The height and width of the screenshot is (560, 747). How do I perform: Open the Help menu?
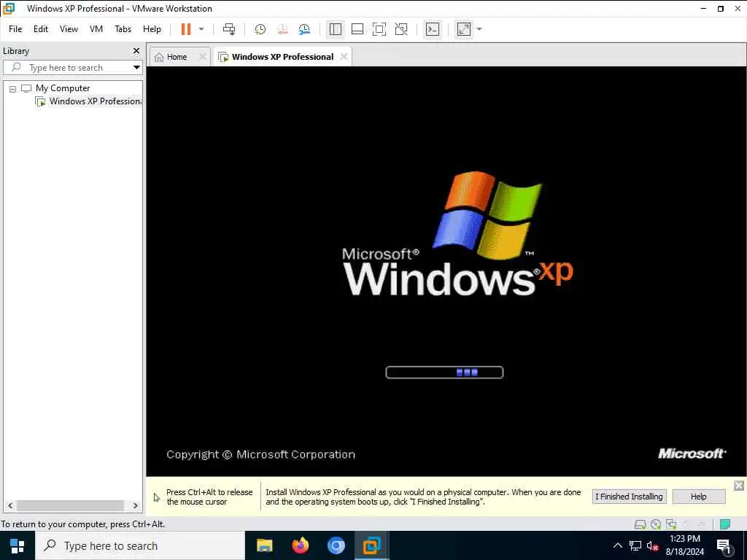(x=152, y=29)
